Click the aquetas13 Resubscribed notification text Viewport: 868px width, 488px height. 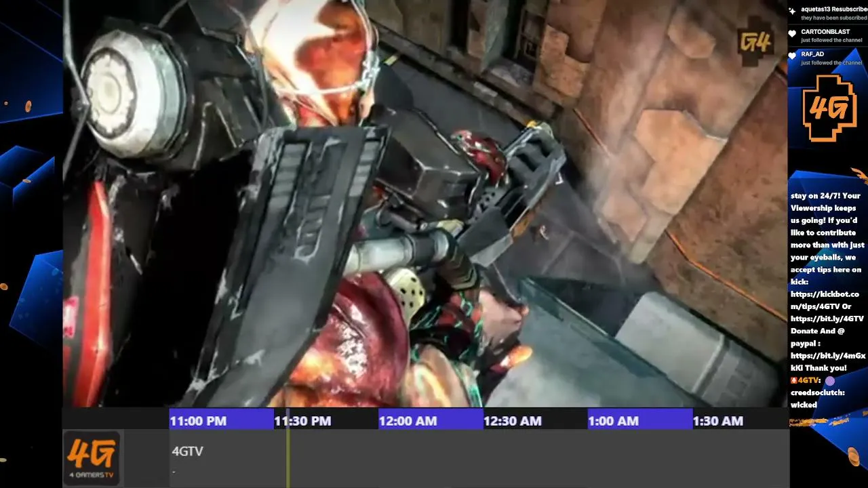point(833,14)
